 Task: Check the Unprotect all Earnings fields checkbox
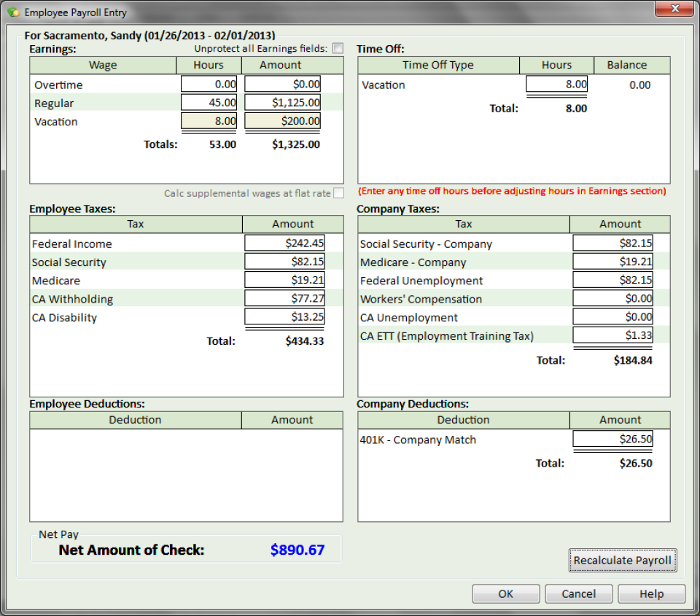338,48
